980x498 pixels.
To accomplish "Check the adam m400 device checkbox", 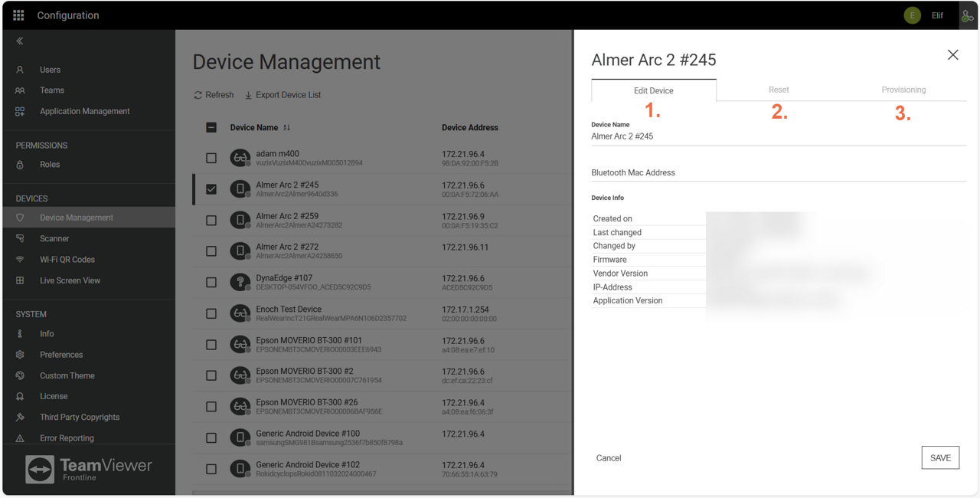I will [211, 158].
